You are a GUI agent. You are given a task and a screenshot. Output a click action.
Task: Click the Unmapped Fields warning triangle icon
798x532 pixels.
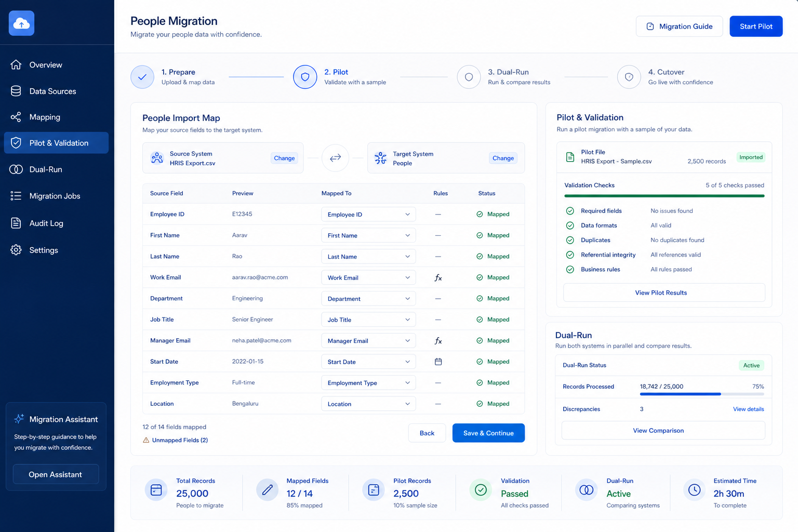tap(146, 440)
